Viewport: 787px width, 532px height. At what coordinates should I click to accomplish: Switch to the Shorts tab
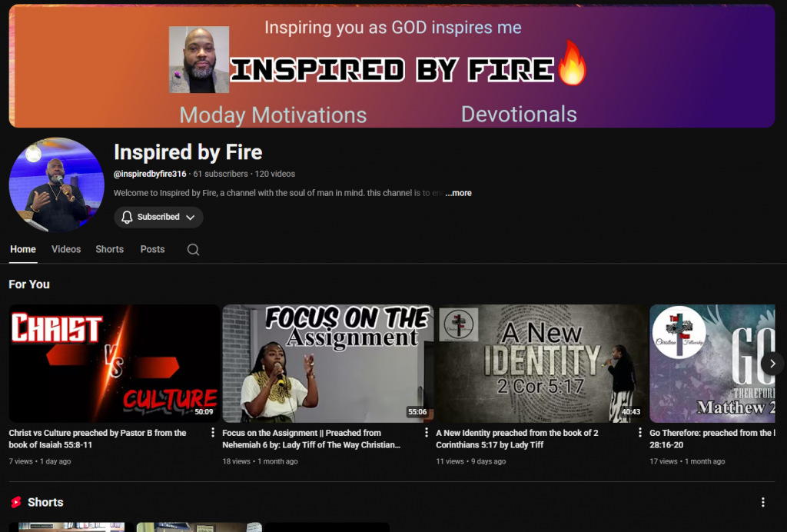(x=109, y=249)
